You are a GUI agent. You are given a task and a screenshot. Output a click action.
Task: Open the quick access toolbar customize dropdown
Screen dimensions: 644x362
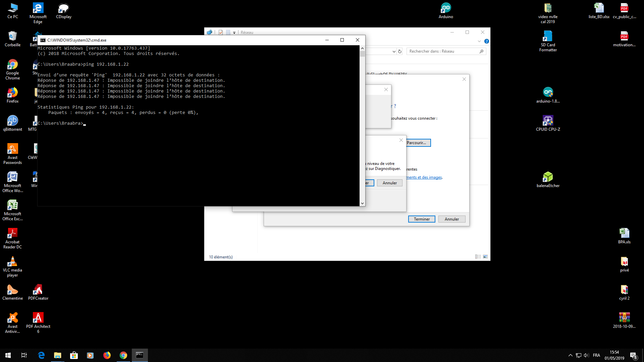[234, 33]
